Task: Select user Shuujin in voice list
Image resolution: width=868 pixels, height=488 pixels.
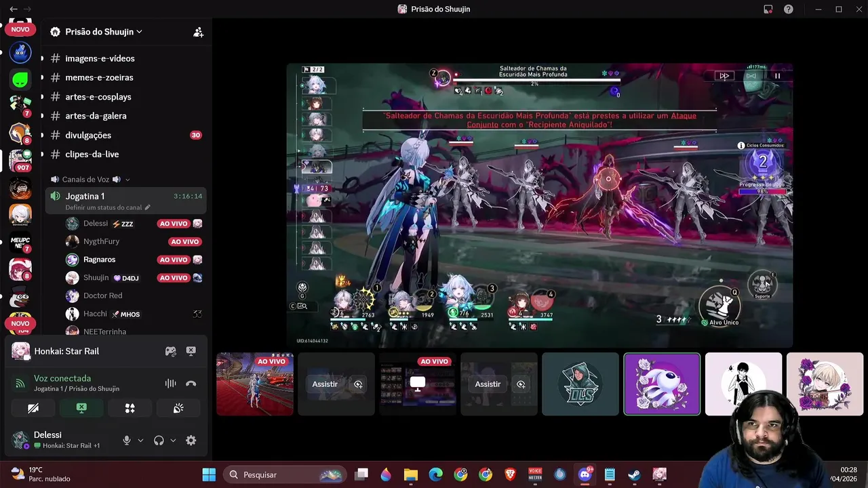Action: pos(96,278)
